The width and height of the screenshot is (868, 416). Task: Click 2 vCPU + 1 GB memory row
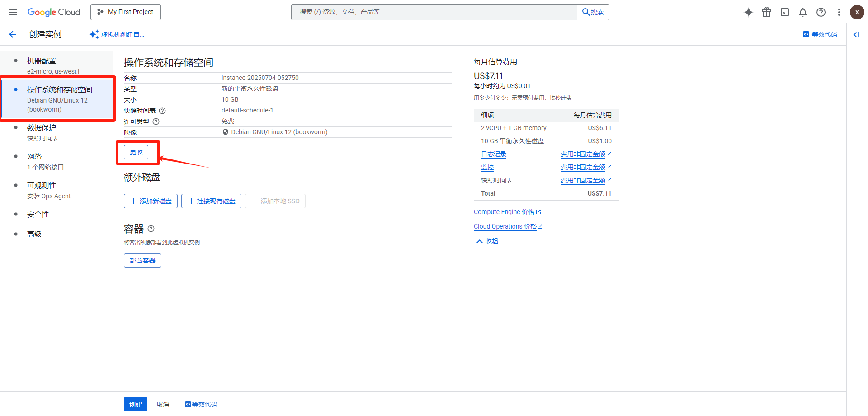coord(546,128)
